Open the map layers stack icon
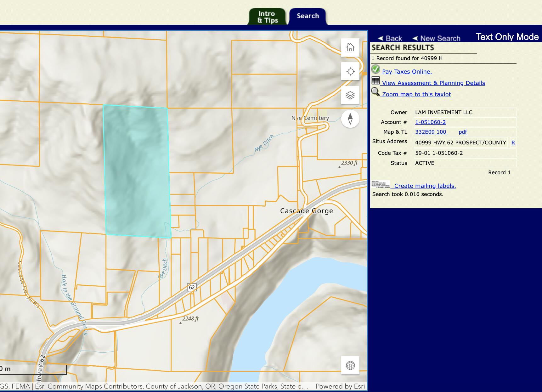The width and height of the screenshot is (542, 392). (x=350, y=95)
